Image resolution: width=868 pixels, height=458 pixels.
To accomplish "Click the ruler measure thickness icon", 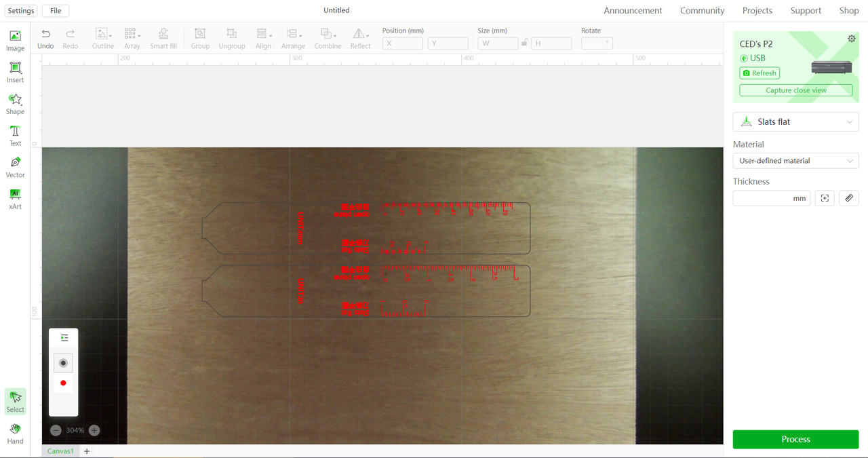I will tap(849, 198).
